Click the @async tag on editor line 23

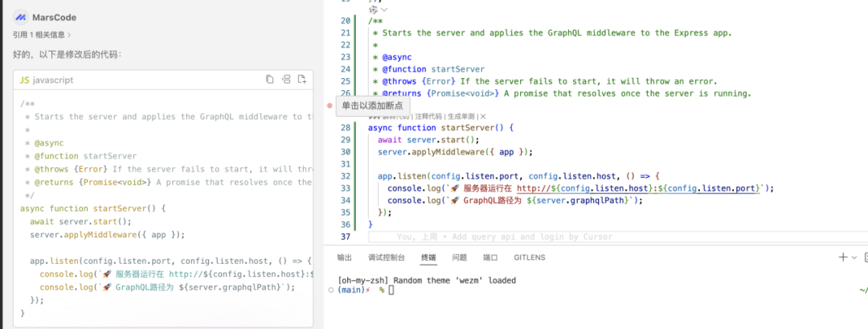[x=396, y=57]
